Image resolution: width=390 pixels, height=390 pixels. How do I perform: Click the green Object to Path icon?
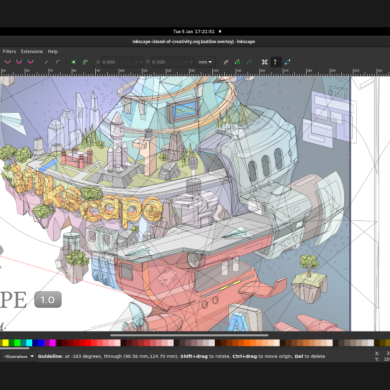click(74, 62)
